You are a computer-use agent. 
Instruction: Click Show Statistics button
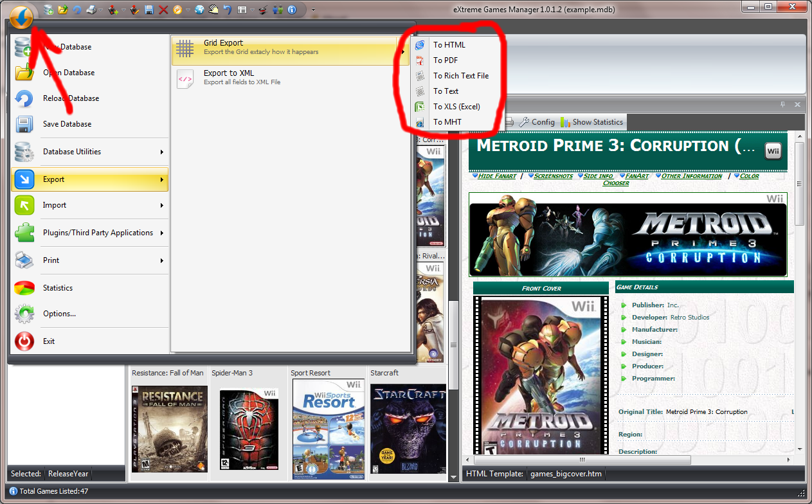coord(591,122)
